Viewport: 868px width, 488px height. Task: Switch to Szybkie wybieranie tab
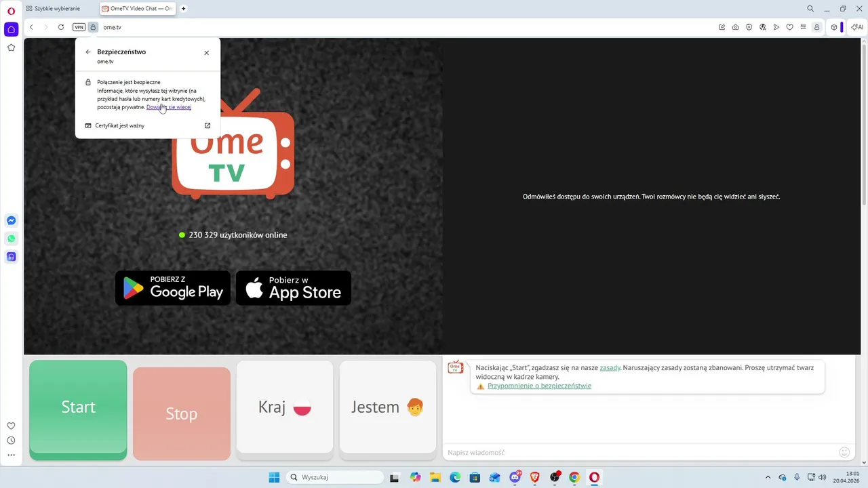(53, 9)
